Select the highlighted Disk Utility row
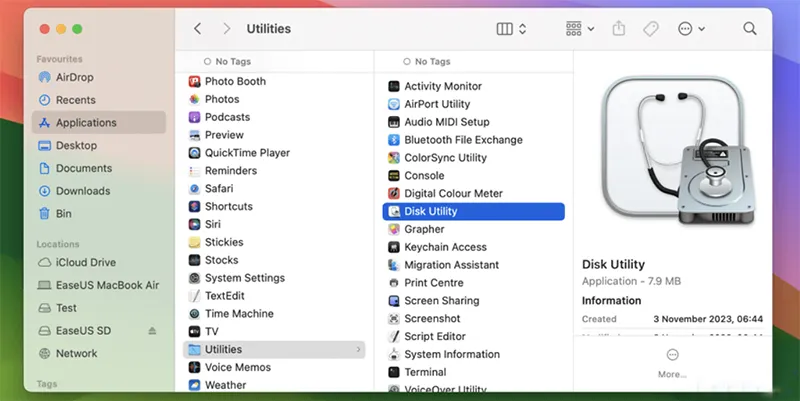Viewport: 800px width, 401px height. tap(473, 211)
